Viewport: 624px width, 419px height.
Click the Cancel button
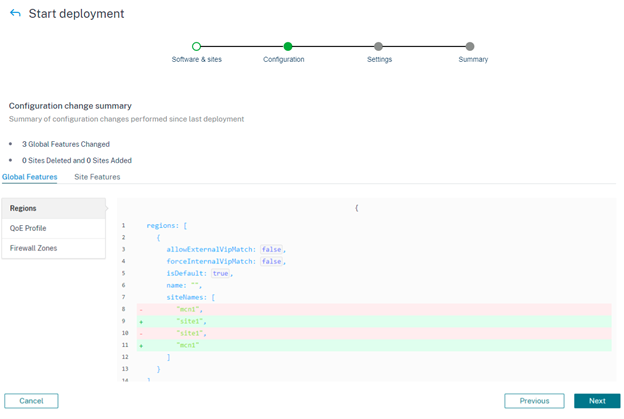click(x=31, y=401)
